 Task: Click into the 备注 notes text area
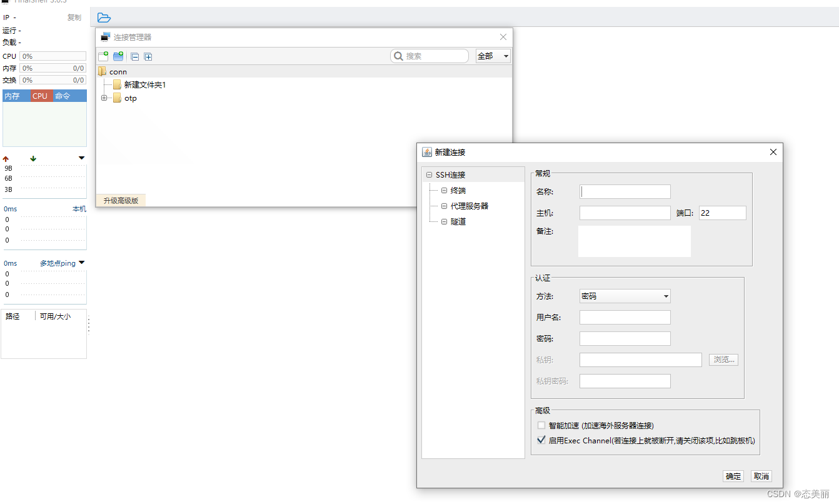coord(635,241)
